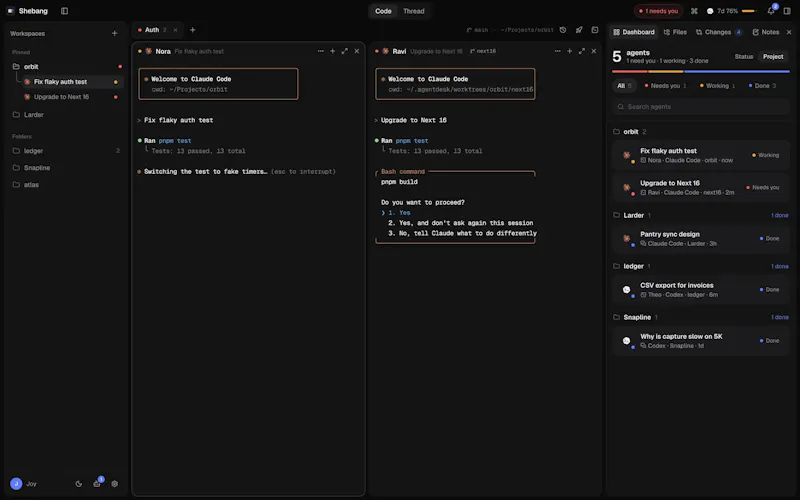
Task: Filter agents by Done
Action: click(762, 86)
